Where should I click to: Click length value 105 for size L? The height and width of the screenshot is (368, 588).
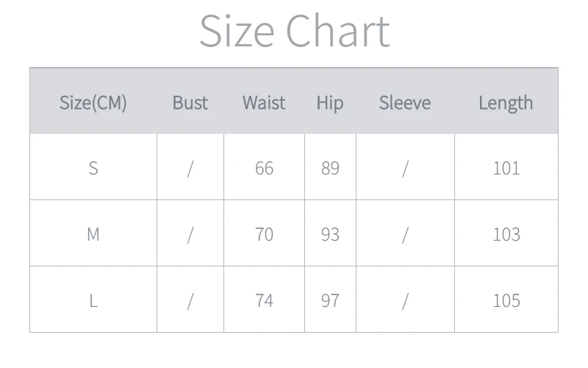click(506, 300)
